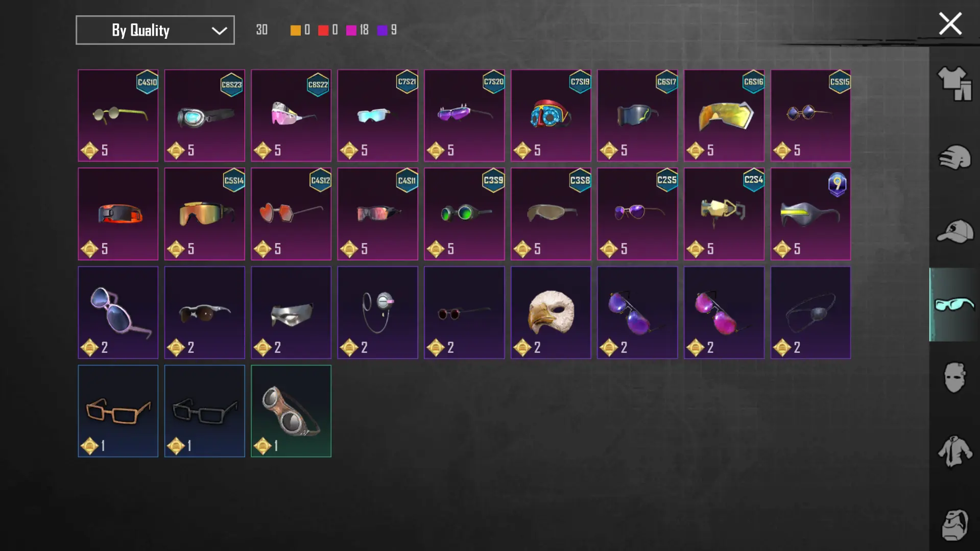Choose the steampunk goggles in green tile
The width and height of the screenshot is (980, 551).
[291, 411]
